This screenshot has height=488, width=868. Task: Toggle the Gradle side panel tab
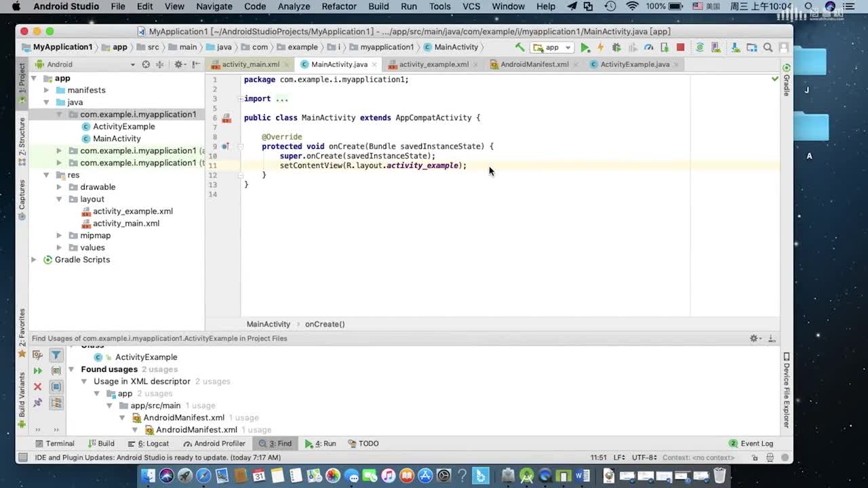click(x=787, y=80)
